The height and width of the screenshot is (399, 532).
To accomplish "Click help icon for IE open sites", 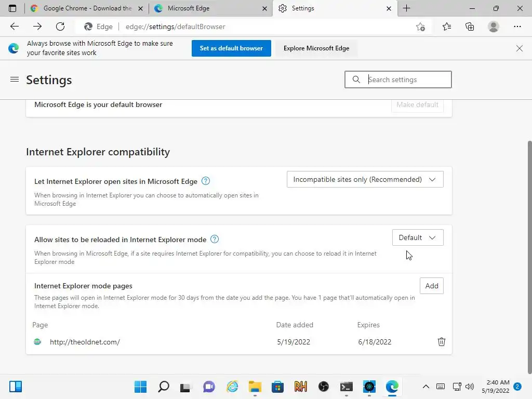I will coord(206,181).
